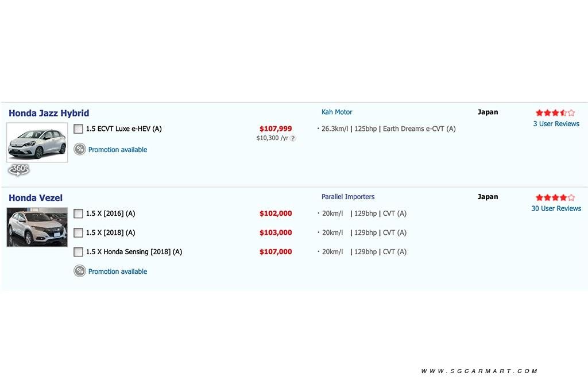The image size is (588, 392).
Task: Click the help question mark beside $10,300 /yr
Action: [293, 138]
